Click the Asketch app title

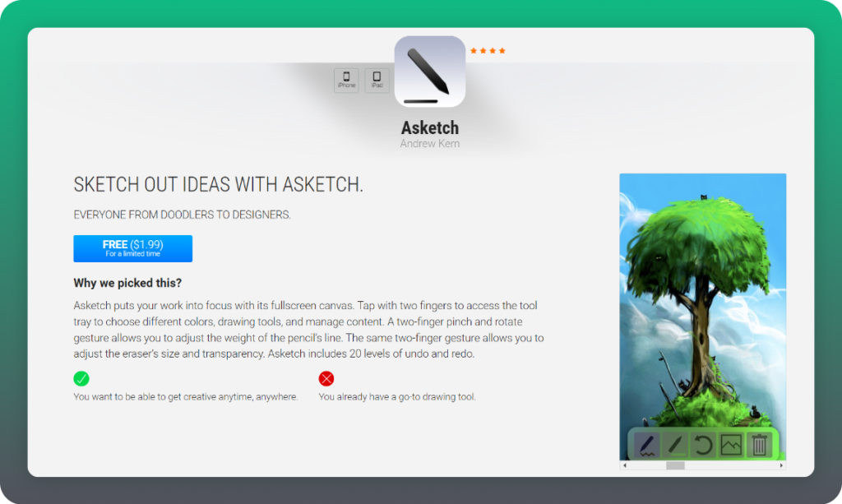tap(429, 127)
